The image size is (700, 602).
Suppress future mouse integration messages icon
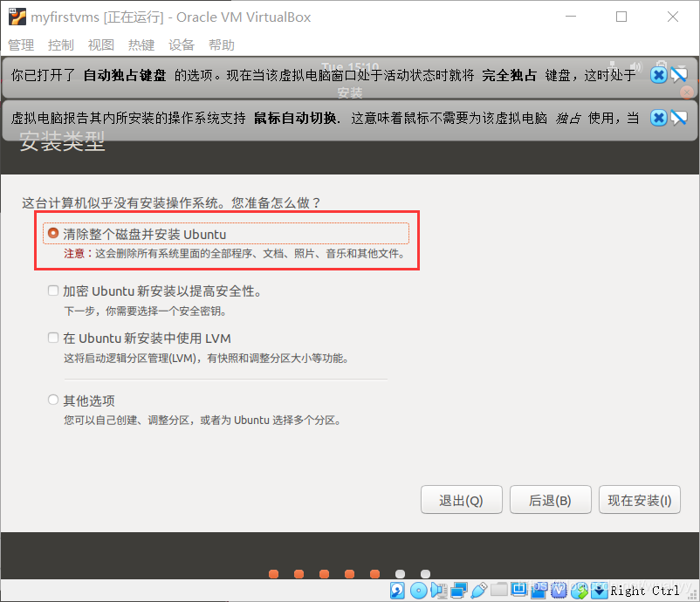pos(678,118)
